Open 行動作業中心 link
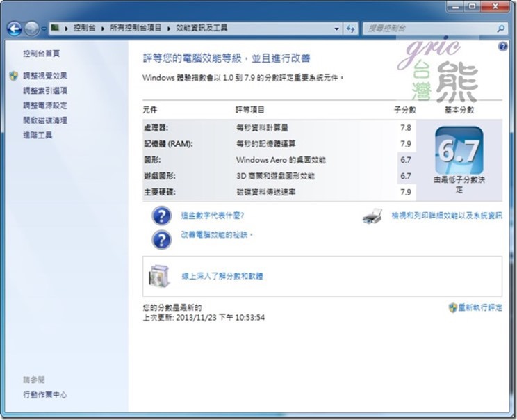 (45, 394)
